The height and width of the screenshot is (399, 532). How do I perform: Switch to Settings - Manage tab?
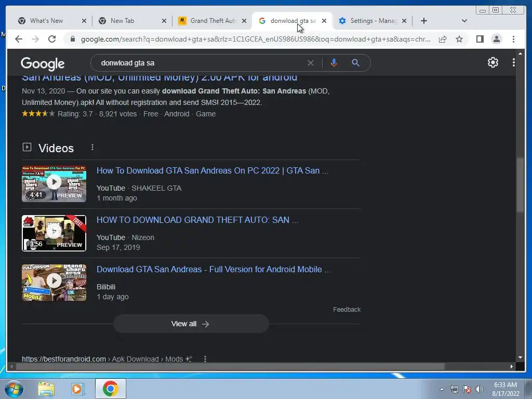point(373,21)
